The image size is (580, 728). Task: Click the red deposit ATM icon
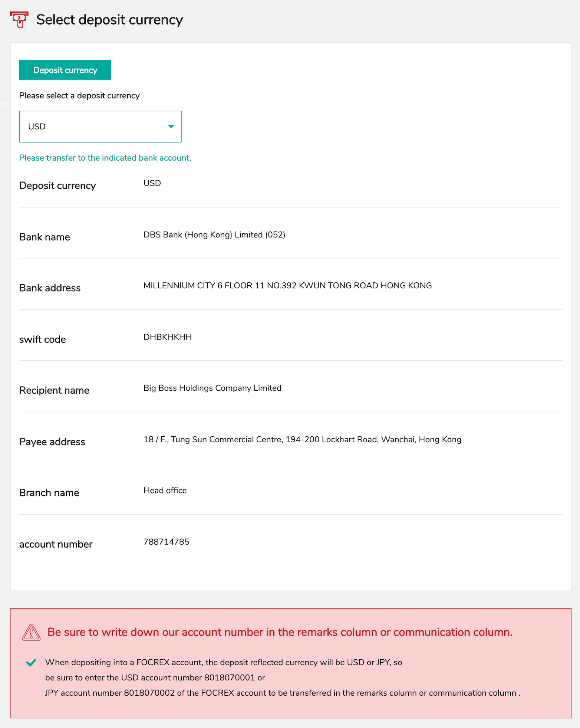point(19,20)
